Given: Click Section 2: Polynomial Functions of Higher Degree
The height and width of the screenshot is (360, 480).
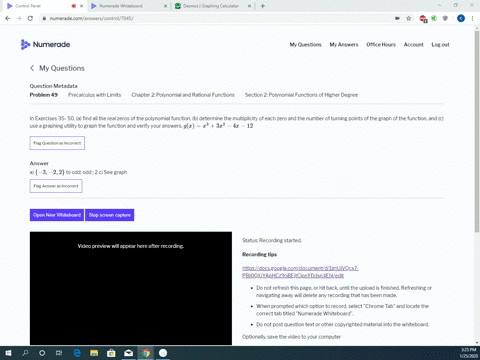Looking at the screenshot, I should point(301,95).
